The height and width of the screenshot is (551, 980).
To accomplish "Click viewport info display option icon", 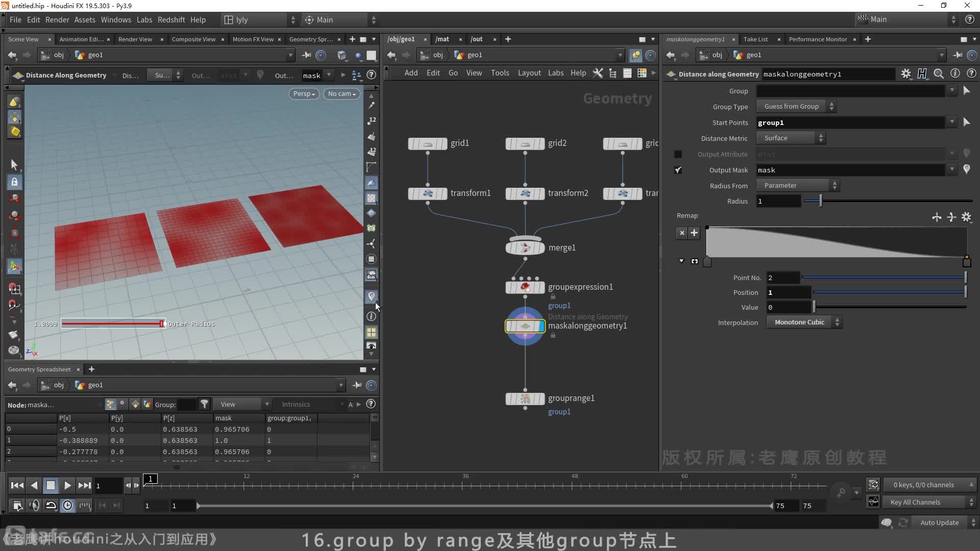I will point(371,316).
